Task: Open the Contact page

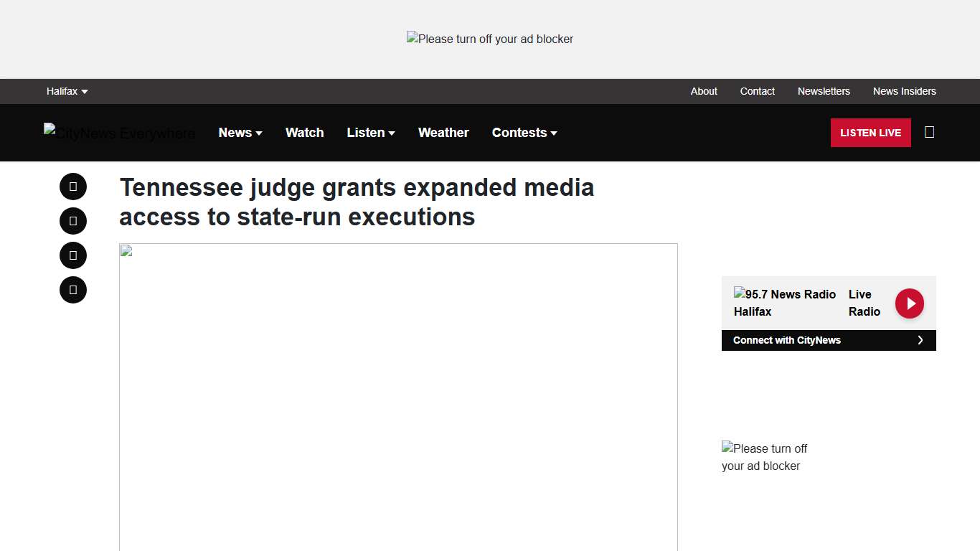Action: click(x=757, y=91)
